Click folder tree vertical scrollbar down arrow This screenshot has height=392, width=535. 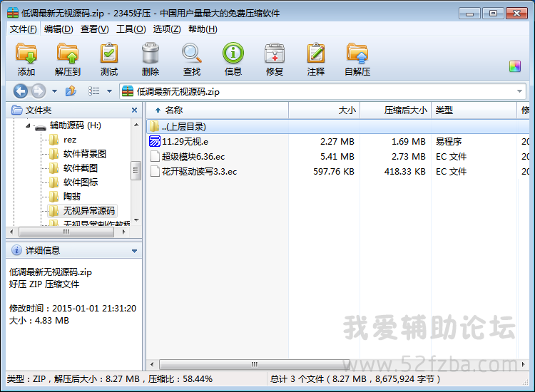(x=136, y=220)
